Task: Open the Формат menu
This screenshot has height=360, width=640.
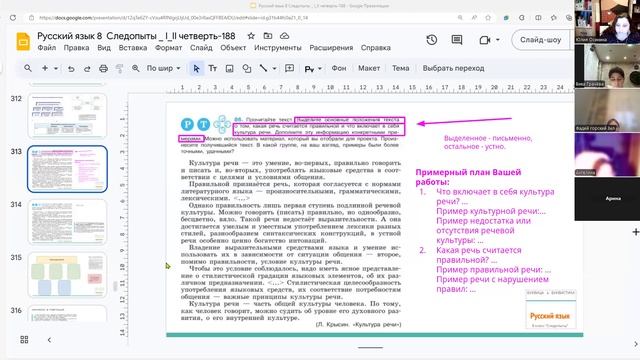Action: [x=169, y=48]
